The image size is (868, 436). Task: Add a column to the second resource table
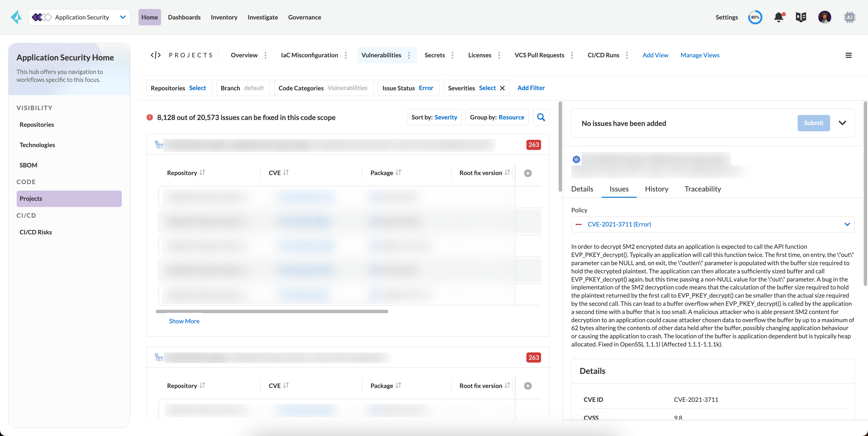pos(528,386)
